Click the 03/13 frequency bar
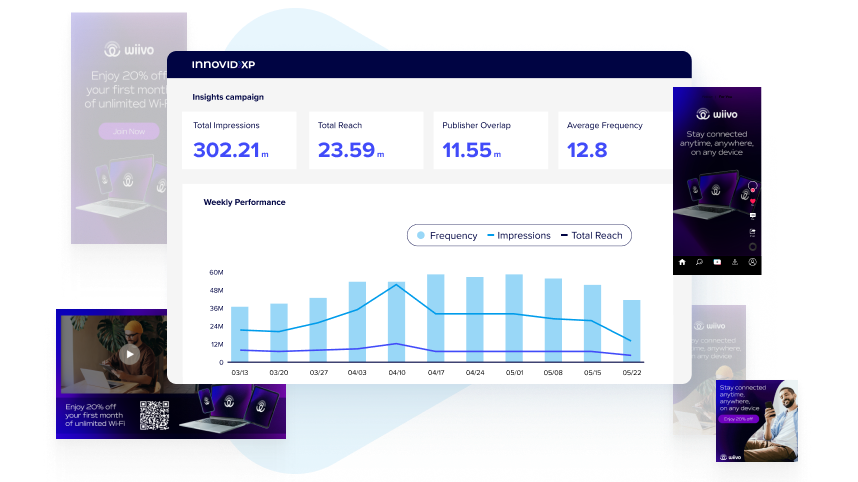This screenshot has width=858, height=482. point(240,334)
